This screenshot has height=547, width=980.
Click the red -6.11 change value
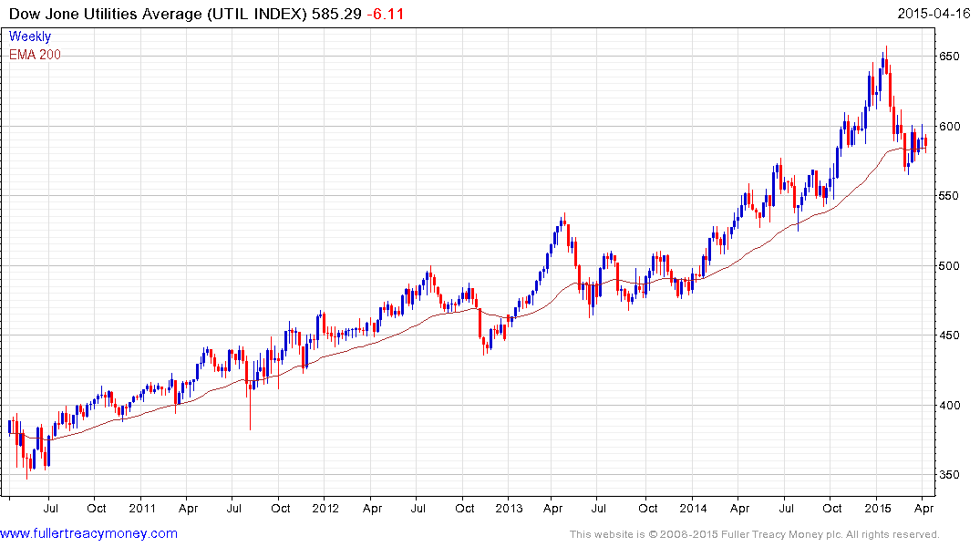point(386,15)
